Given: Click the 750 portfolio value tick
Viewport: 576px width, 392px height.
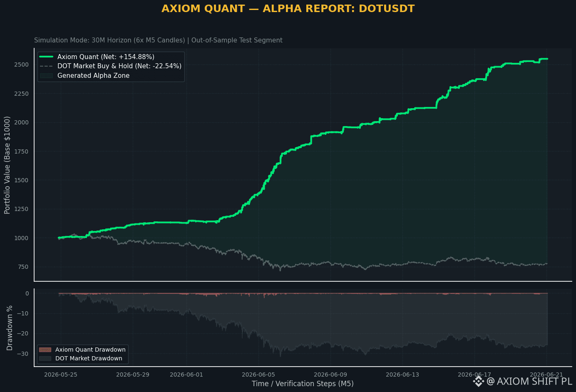Looking at the screenshot, I should pos(23,267).
